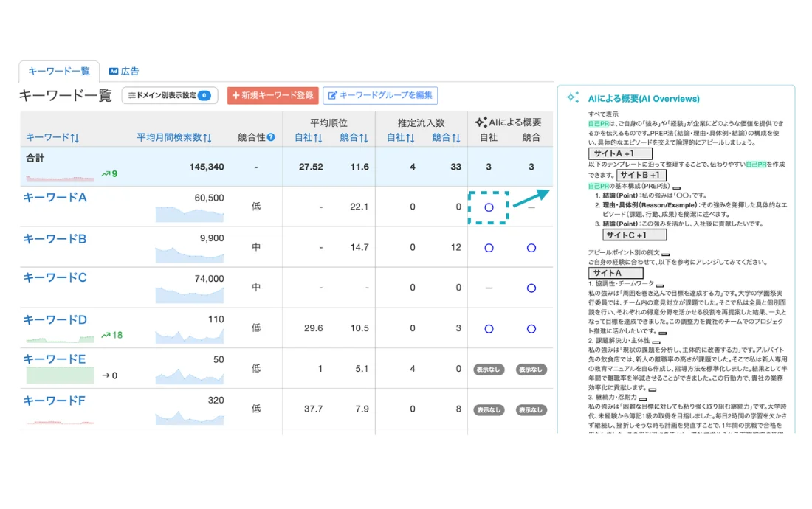Screen dimensions: 812x509
Task: Click キーワードD 競合 AI overview circle
Action: 531,328
